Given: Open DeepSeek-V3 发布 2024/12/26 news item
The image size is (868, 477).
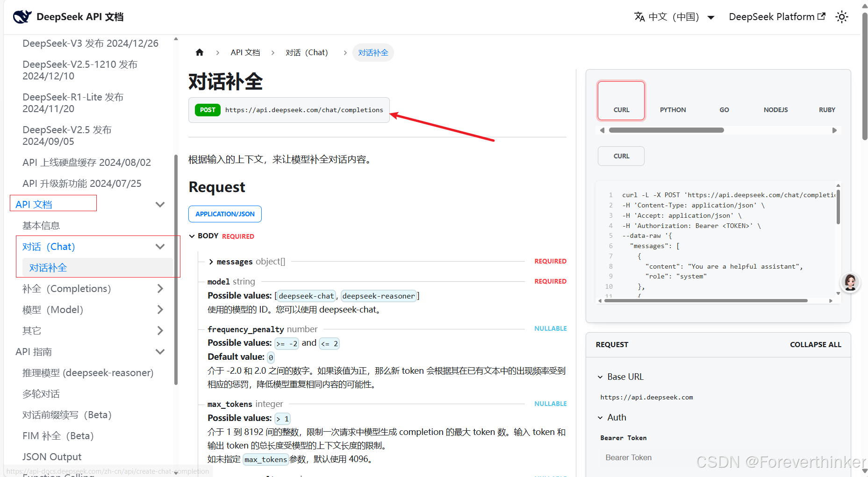Looking at the screenshot, I should 90,43.
